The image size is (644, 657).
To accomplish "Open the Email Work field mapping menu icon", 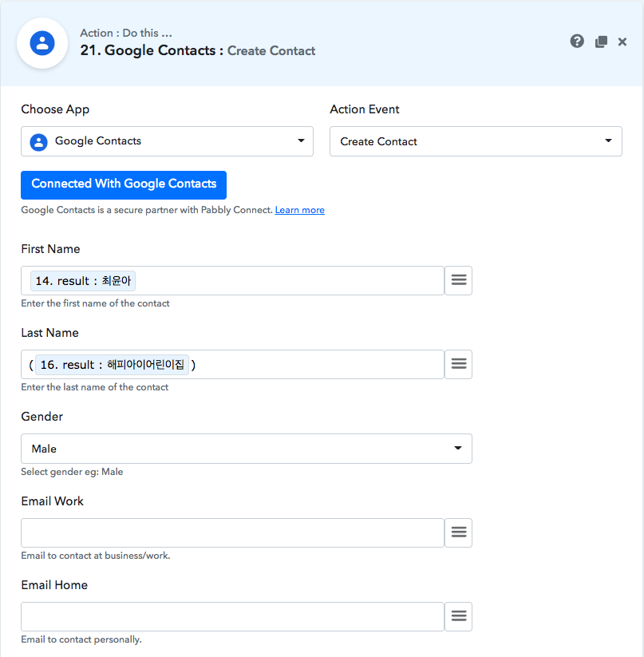I will tap(458, 532).
